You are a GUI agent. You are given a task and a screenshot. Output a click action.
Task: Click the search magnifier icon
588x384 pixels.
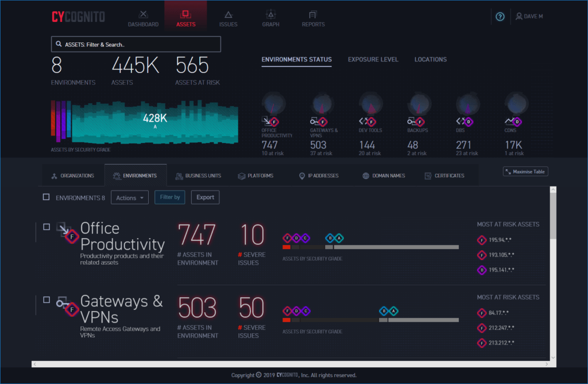click(59, 44)
